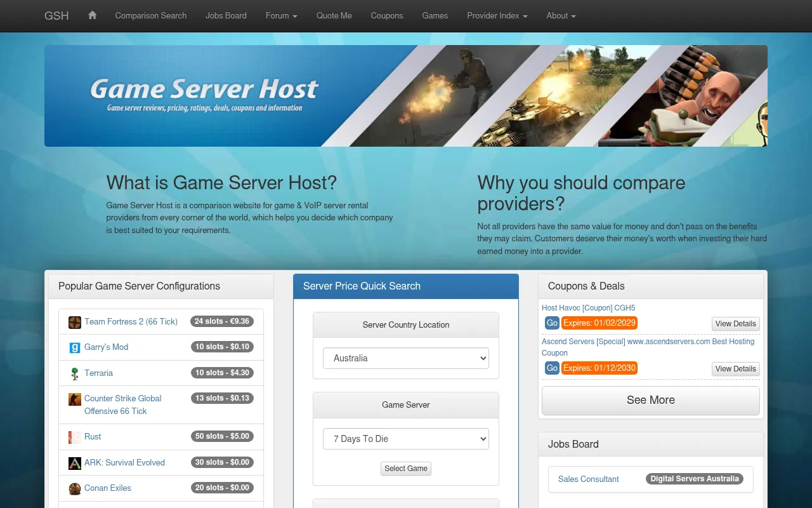The width and height of the screenshot is (812, 508).
Task: Open the Conan Exiles link
Action: [x=108, y=488]
